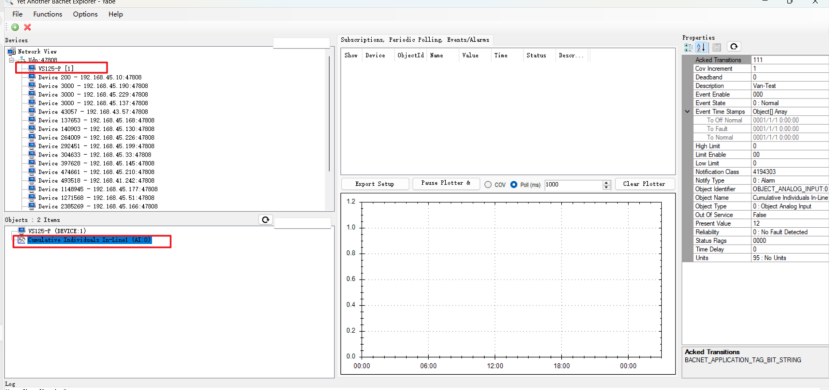Click the Notification Class value 4194303

790,172
